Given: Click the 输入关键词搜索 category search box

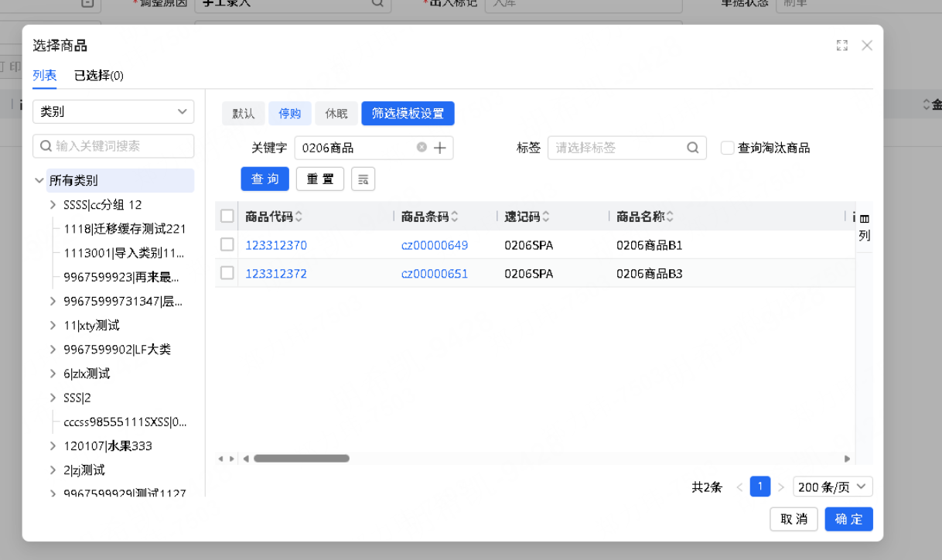Looking at the screenshot, I should [113, 146].
